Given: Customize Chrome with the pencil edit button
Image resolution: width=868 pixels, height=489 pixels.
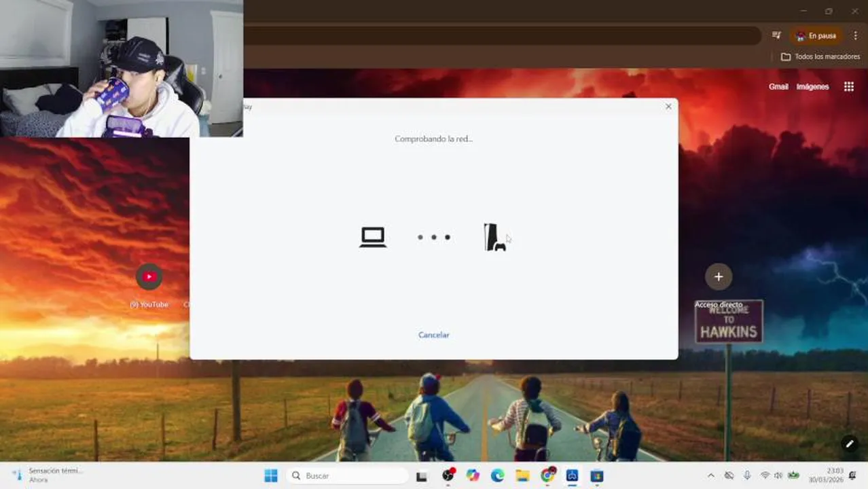Looking at the screenshot, I should coord(849,444).
